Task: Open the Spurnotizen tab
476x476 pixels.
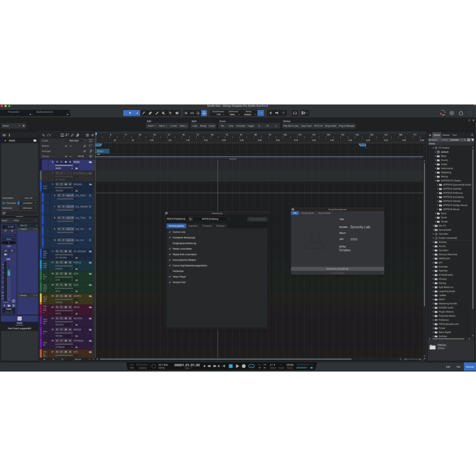Action: click(x=324, y=213)
